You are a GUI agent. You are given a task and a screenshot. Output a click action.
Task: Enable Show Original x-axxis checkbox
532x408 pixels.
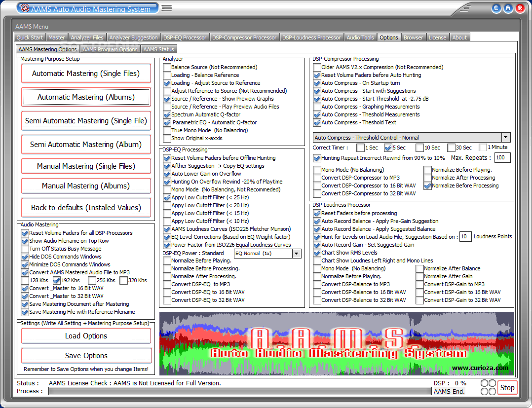click(167, 138)
